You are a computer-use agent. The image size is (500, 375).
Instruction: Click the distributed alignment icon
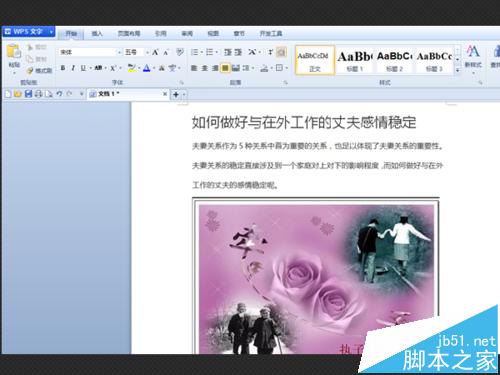pos(236,68)
